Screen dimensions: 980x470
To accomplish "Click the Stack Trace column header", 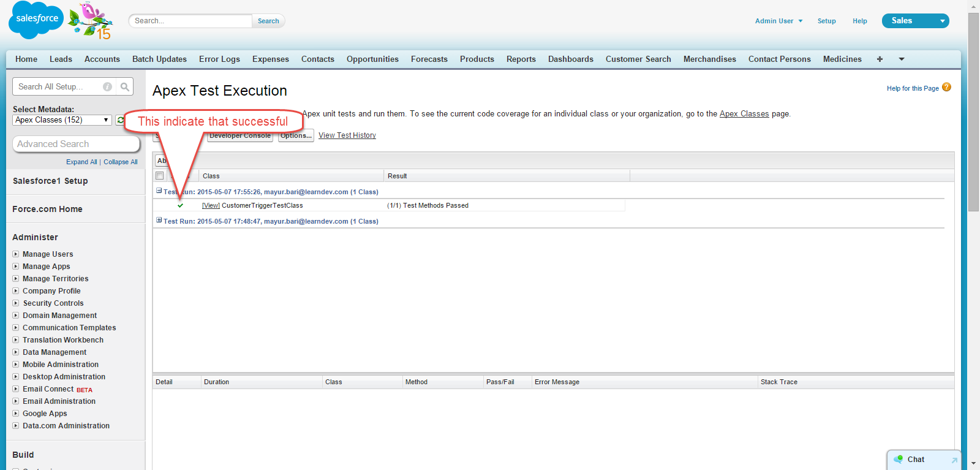I will point(856,382).
